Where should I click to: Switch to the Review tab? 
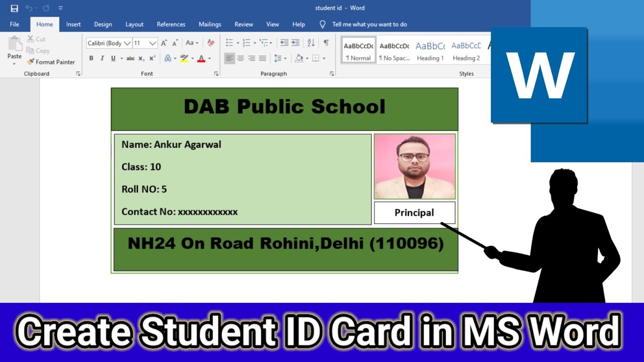(x=244, y=24)
